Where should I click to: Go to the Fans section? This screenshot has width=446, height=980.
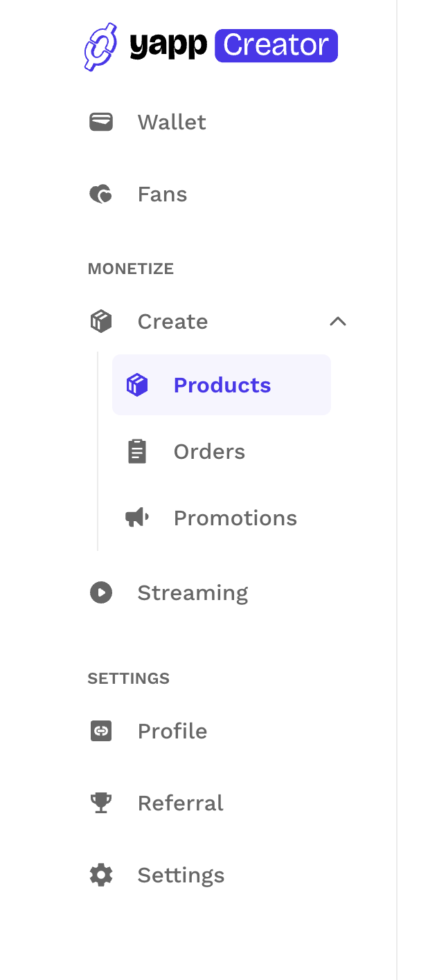pyautogui.click(x=162, y=194)
